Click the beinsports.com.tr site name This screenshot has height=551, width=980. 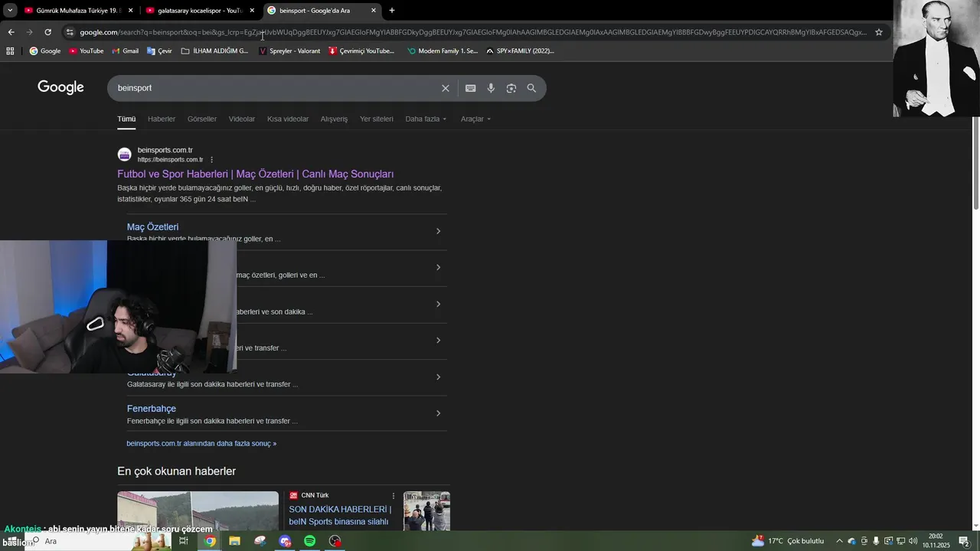[x=165, y=150]
